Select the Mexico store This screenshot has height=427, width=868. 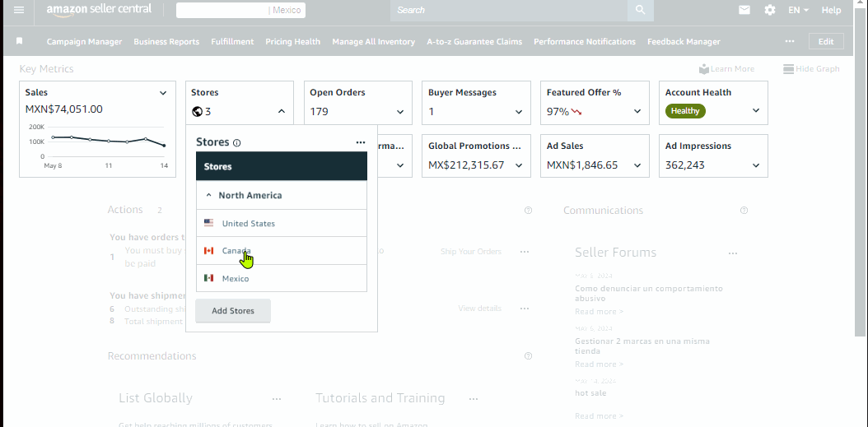click(281, 277)
